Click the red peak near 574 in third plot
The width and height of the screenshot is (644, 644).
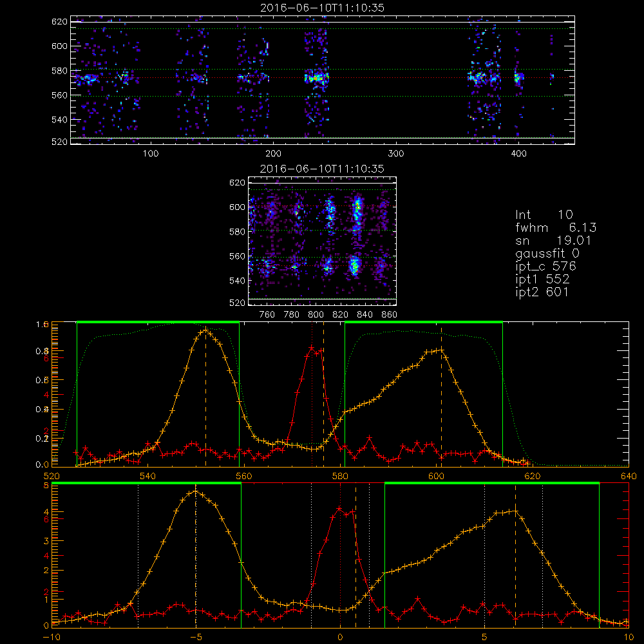click(x=312, y=348)
